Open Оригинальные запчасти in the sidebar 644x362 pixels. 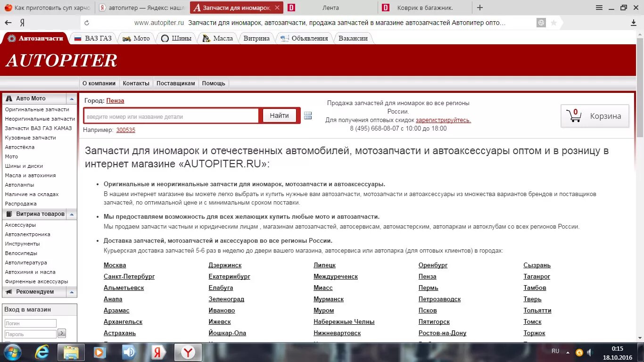click(37, 109)
